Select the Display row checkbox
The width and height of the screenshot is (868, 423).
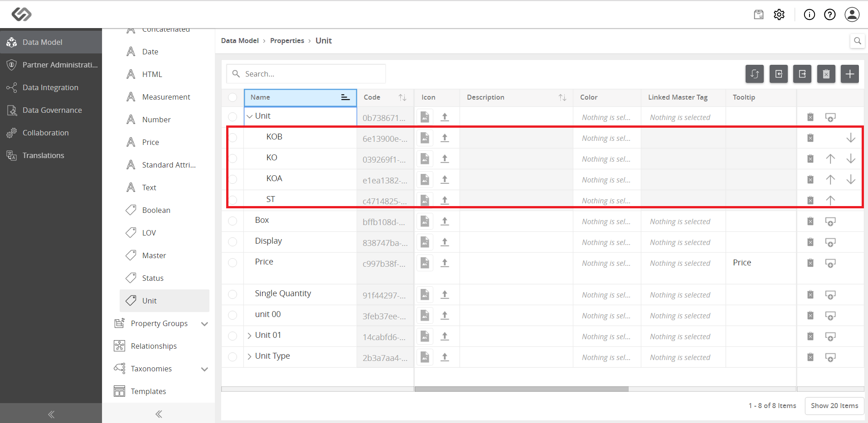point(233,242)
